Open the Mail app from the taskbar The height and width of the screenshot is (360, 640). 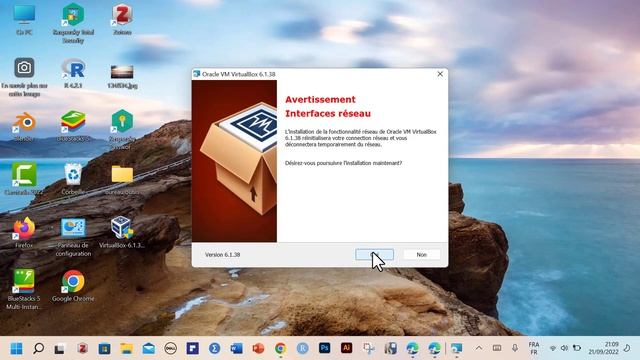click(149, 348)
